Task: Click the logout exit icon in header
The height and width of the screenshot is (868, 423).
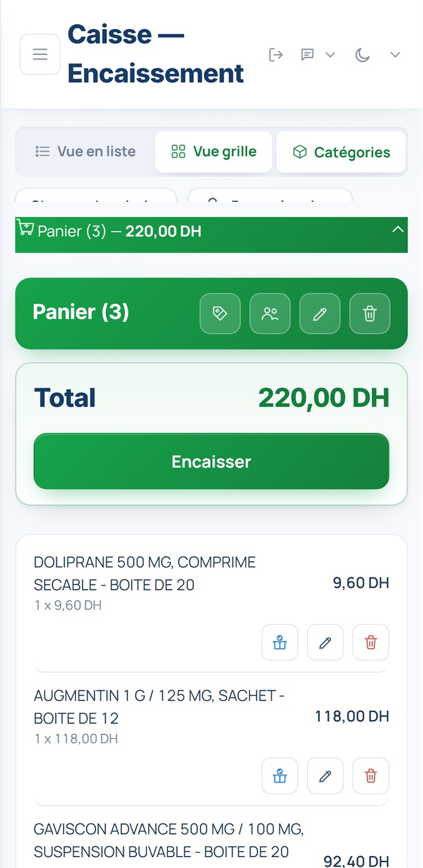Action: tap(276, 55)
